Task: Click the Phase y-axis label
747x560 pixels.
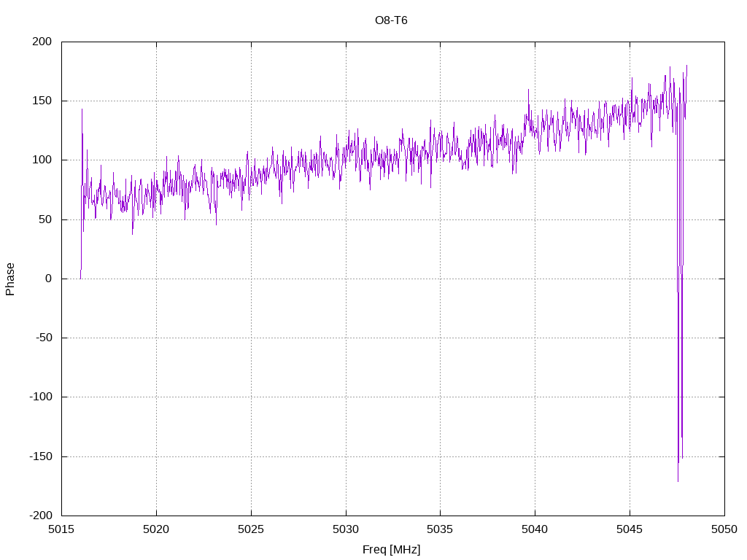Action: [10, 279]
